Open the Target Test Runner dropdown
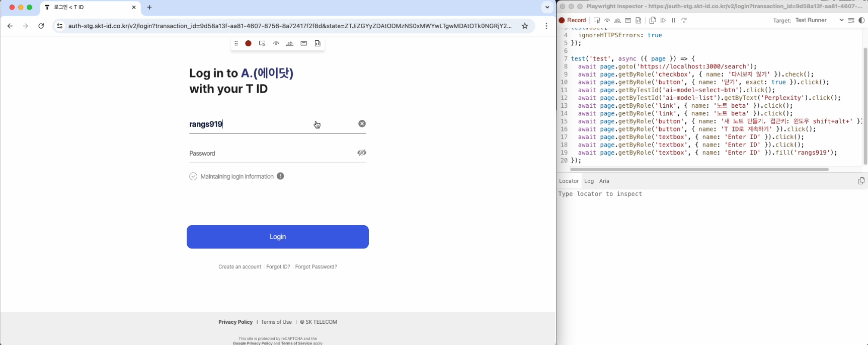This screenshot has height=345, width=868. click(x=819, y=21)
